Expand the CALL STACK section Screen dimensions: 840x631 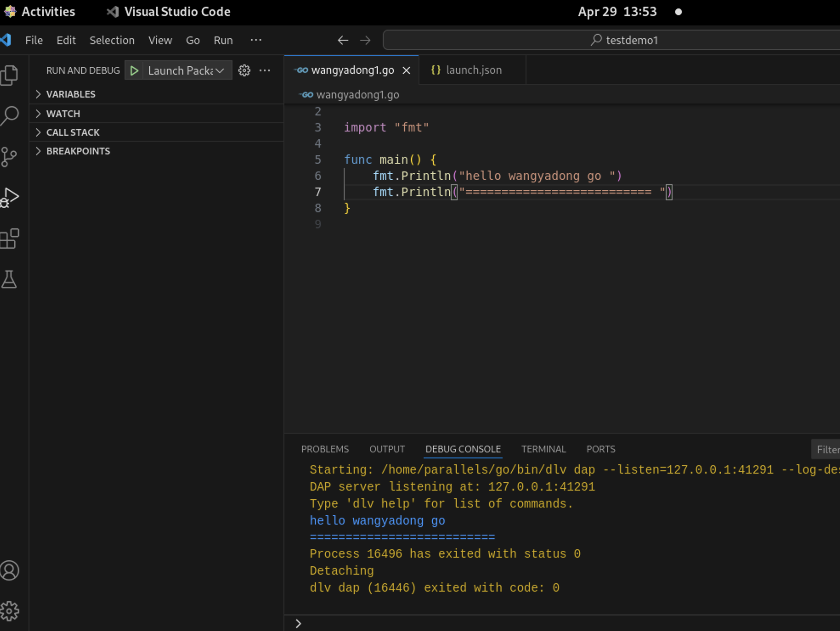72,132
